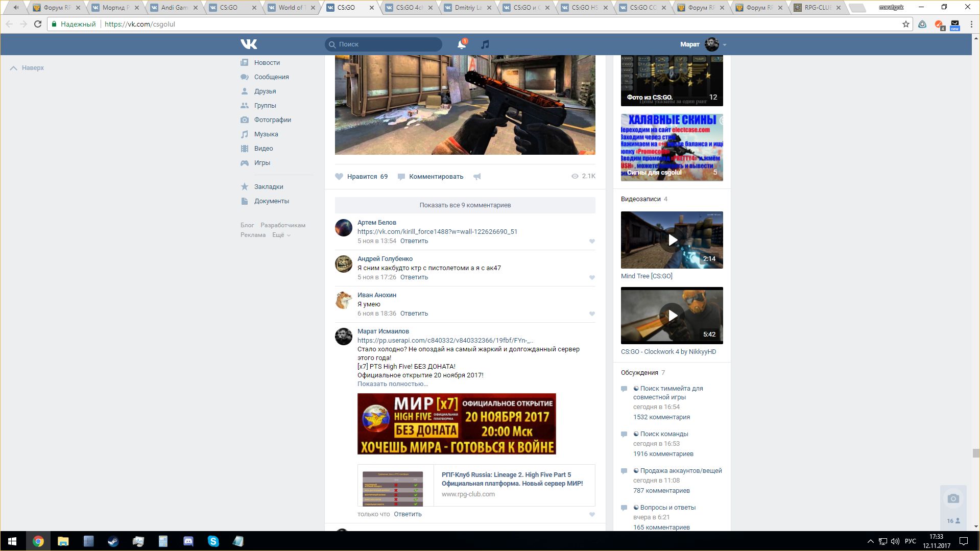Open Steam from the taskbar

coord(113,541)
